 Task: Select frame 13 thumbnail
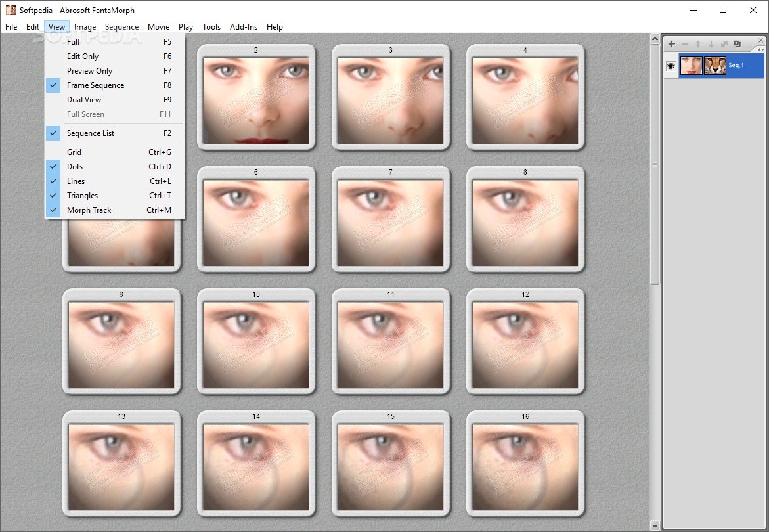click(x=121, y=463)
